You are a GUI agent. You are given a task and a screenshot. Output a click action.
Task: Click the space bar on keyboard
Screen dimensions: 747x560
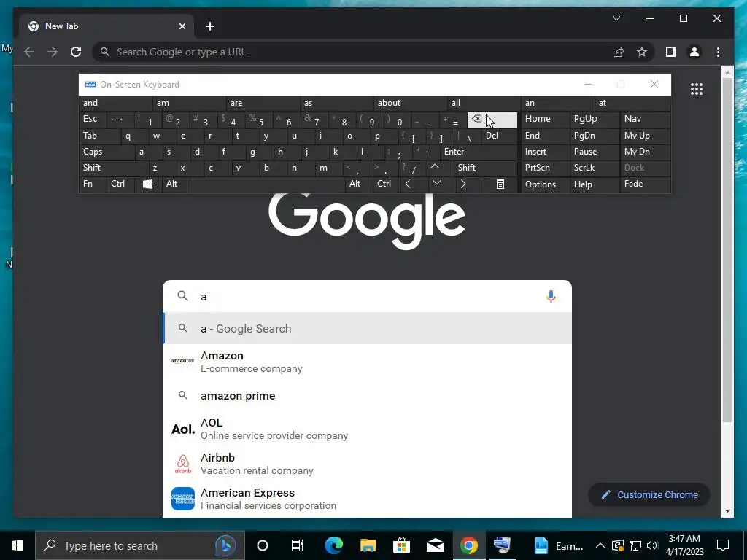click(268, 184)
